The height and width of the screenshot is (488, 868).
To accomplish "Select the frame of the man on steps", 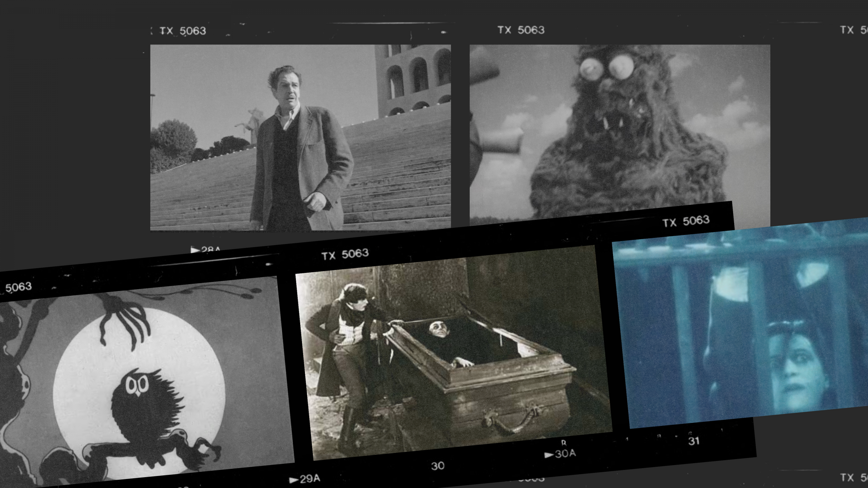I will point(300,137).
